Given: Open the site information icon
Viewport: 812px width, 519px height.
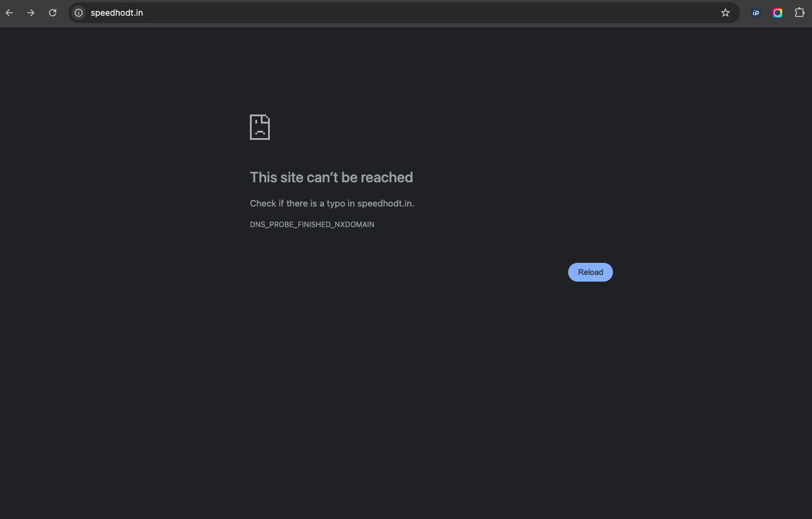Looking at the screenshot, I should click(79, 13).
